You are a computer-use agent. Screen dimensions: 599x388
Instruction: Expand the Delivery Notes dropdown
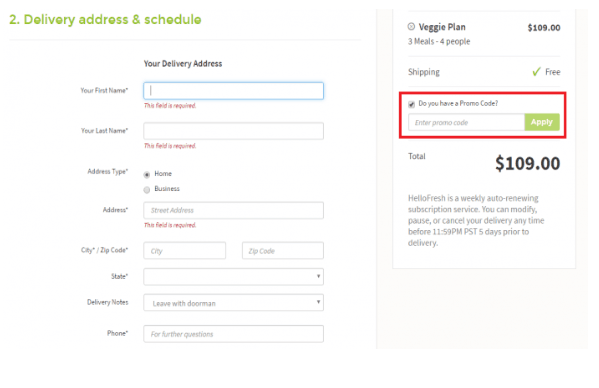pos(233,302)
